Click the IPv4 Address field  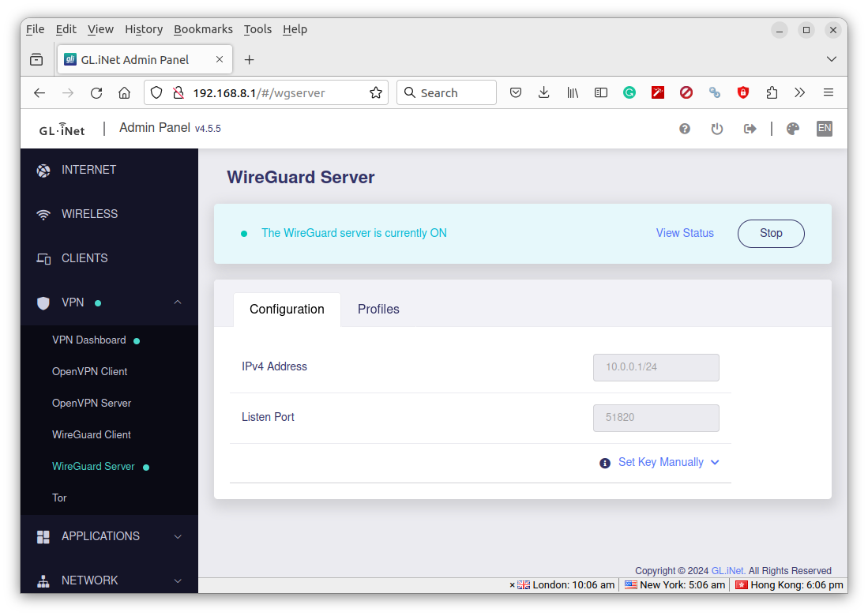coord(656,367)
